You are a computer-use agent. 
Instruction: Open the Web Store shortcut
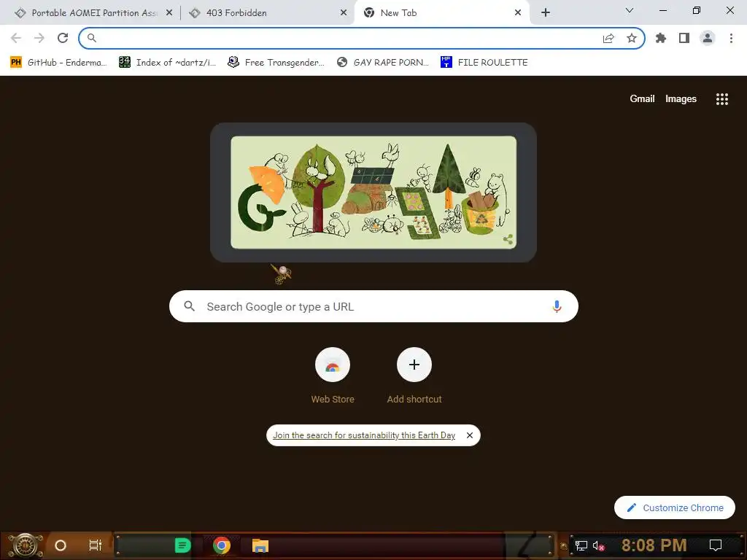click(x=333, y=376)
